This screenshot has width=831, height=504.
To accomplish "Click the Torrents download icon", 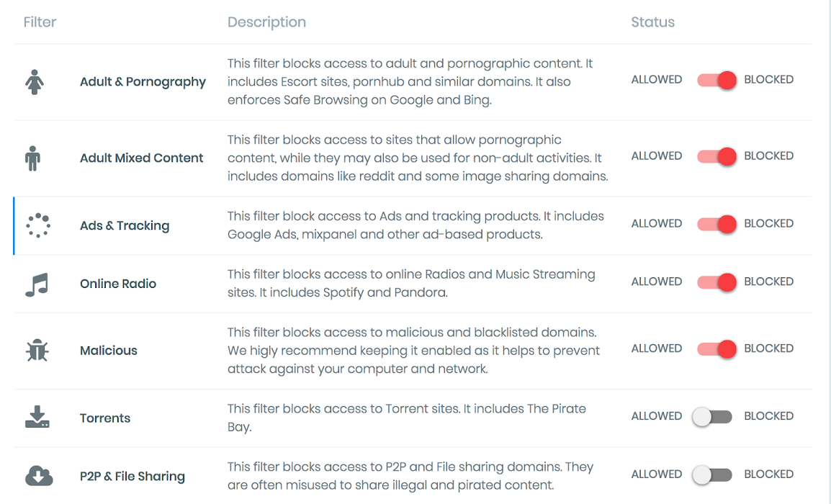I will point(37,418).
